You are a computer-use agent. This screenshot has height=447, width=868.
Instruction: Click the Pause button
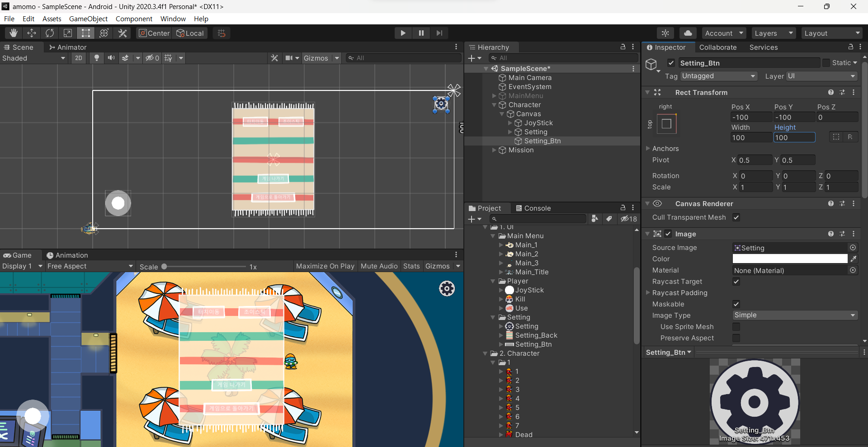tap(421, 33)
